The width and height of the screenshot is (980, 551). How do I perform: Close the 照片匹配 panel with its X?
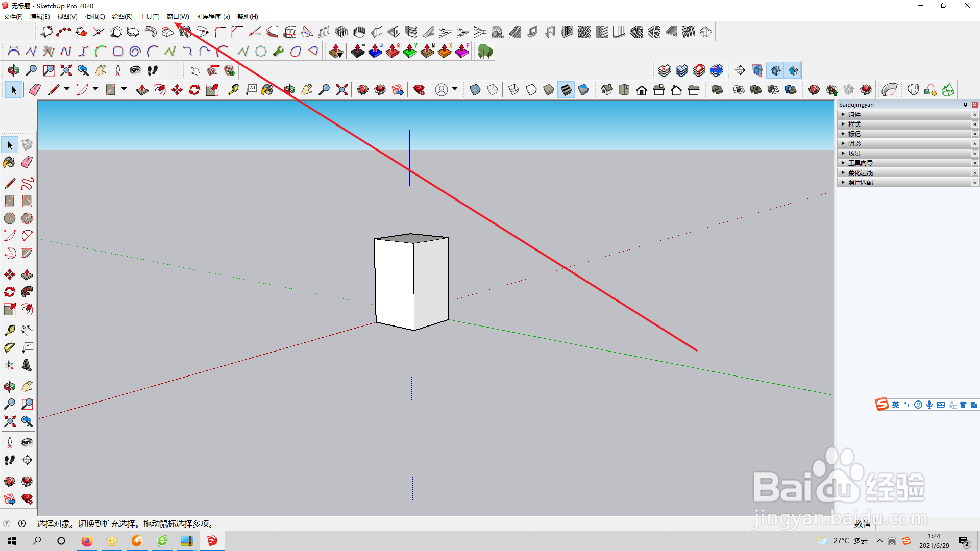pyautogui.click(x=974, y=182)
